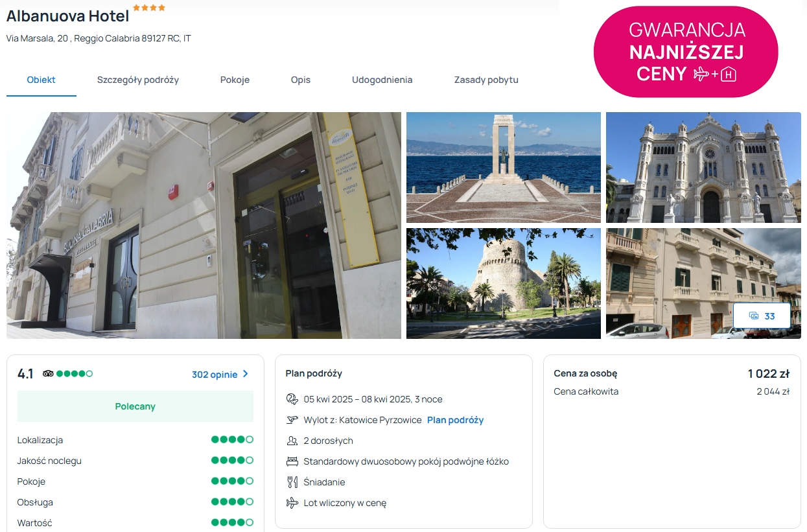807x532 pixels.
Task: Open the 302 opinie reviews link
Action: 215,375
